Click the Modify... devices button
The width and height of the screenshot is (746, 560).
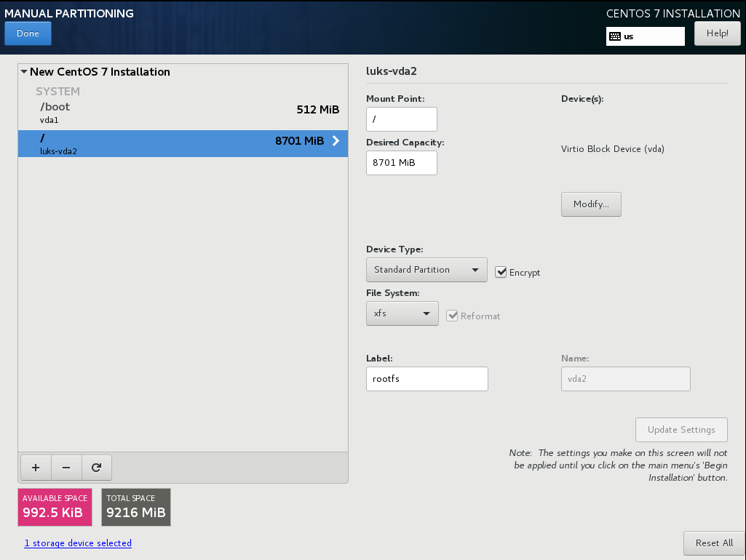point(591,204)
